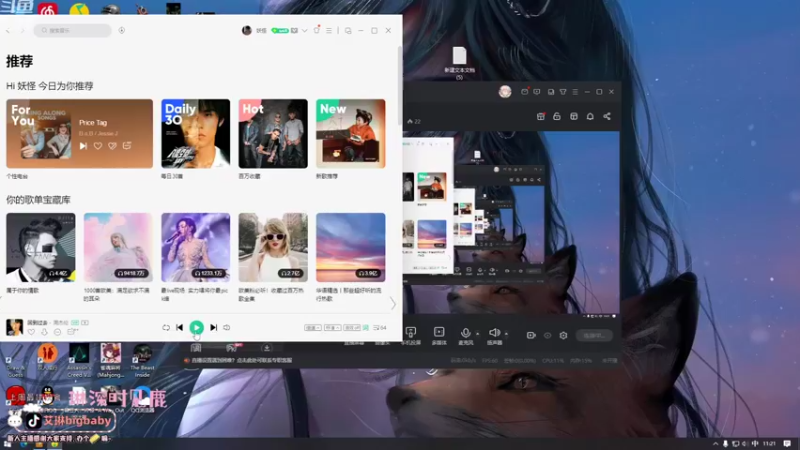Open the gift box icon with red dot
This screenshot has height=450, width=800.
coord(541,116)
